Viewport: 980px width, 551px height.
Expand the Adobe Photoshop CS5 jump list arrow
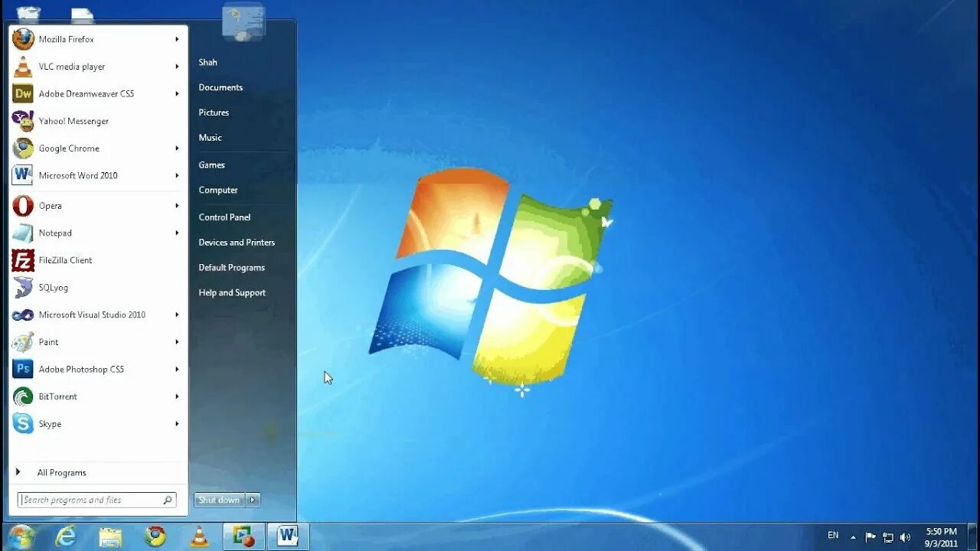click(177, 369)
